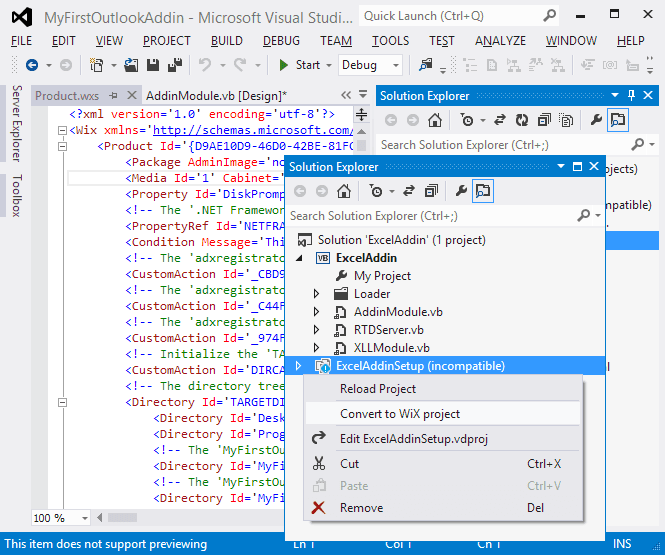Image resolution: width=665 pixels, height=555 pixels.
Task: Open the TOOLS menu
Action: (390, 41)
